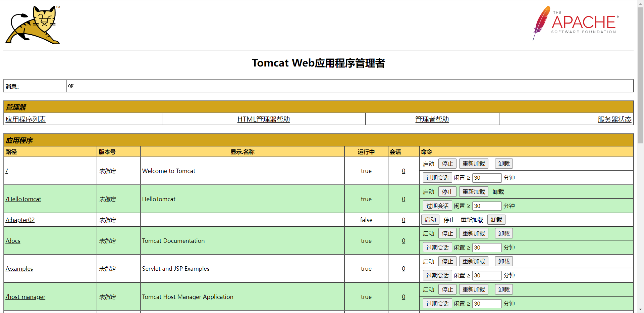Open the 服务器状态 link

(614, 119)
